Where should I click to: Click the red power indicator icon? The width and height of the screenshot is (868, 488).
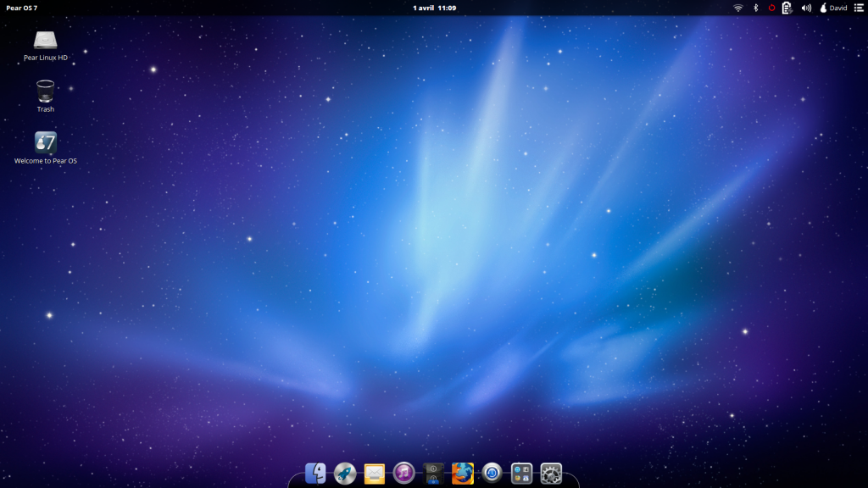coord(771,8)
